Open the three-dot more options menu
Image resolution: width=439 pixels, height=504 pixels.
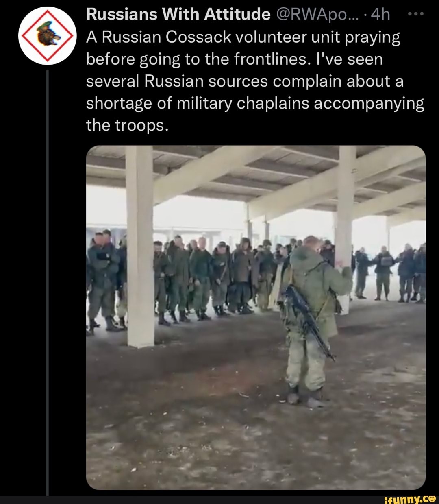click(416, 14)
